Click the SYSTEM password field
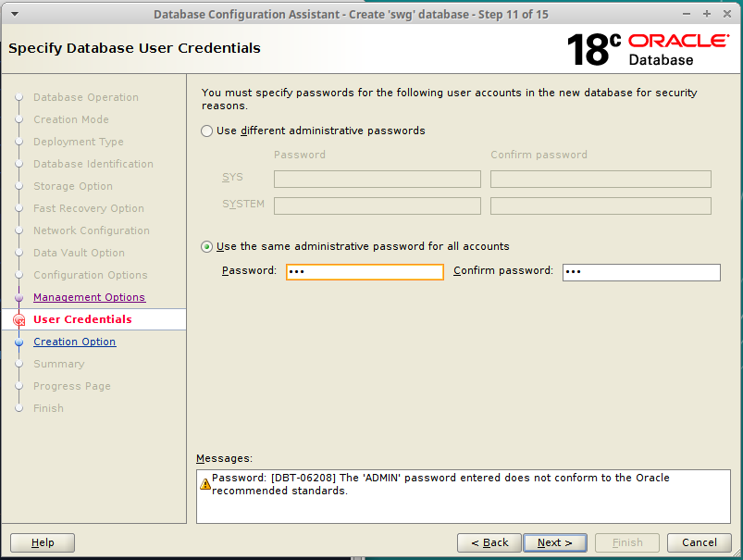 (378, 206)
